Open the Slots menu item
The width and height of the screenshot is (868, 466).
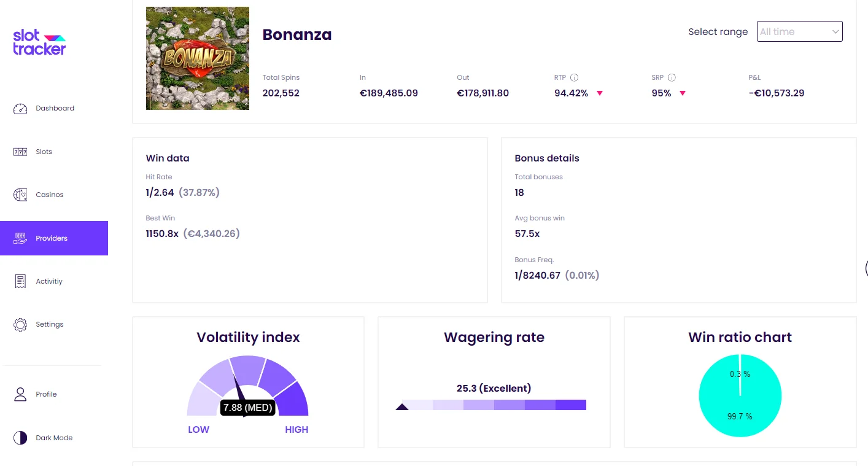click(44, 152)
